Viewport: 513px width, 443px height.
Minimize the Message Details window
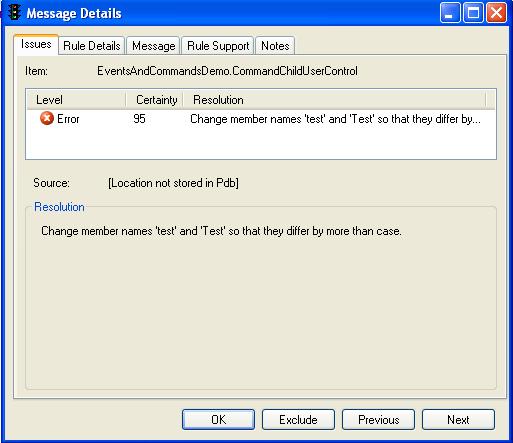(450, 13)
